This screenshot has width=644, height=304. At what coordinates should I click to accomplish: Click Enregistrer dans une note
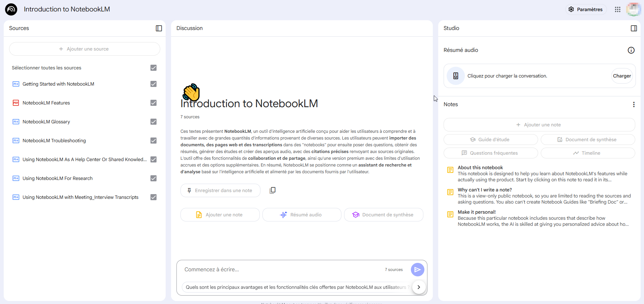[x=220, y=190]
